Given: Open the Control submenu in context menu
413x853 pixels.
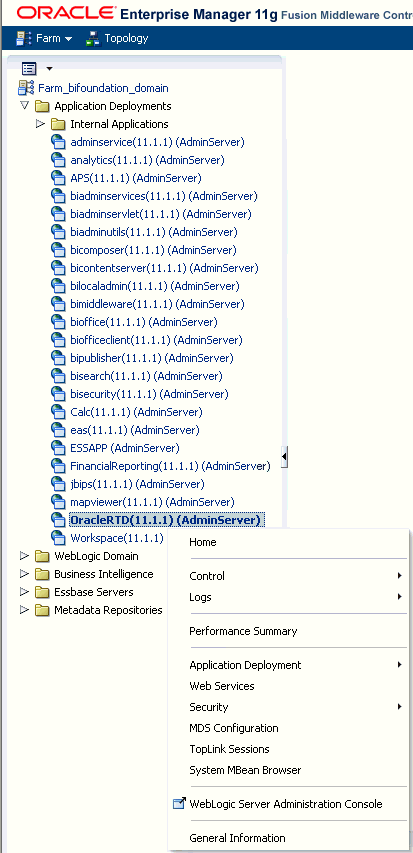Looking at the screenshot, I should coord(297,576).
